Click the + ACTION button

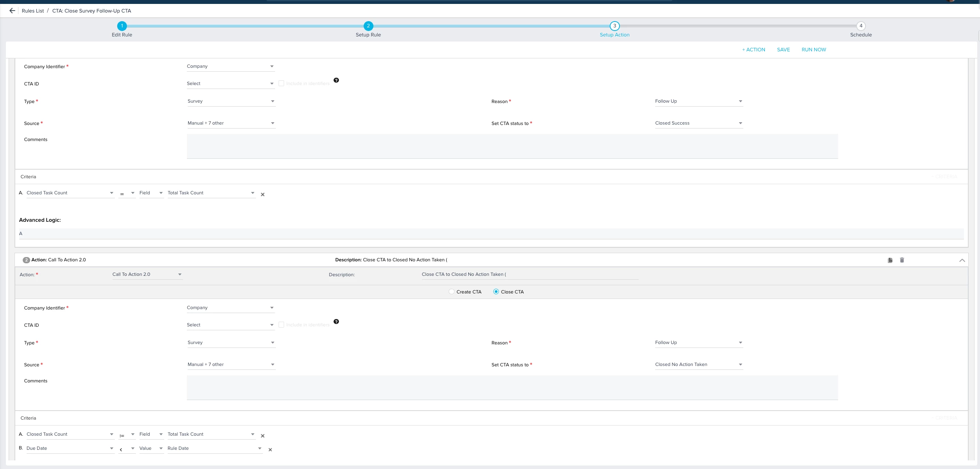[x=753, y=50]
